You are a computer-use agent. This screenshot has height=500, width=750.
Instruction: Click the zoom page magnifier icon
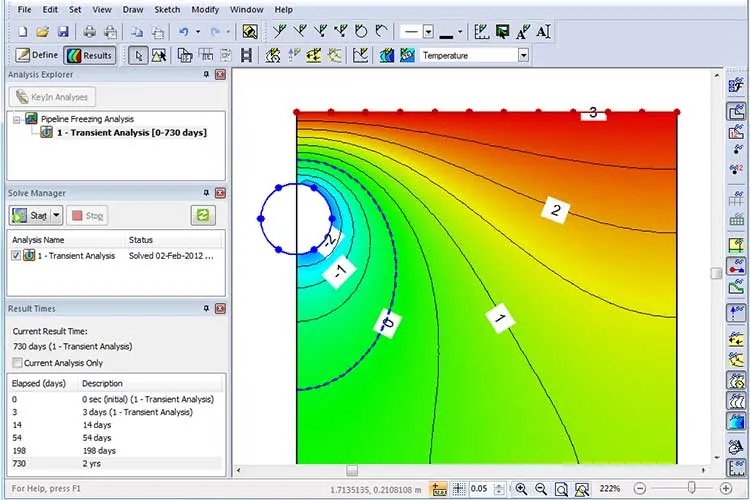tap(561, 489)
